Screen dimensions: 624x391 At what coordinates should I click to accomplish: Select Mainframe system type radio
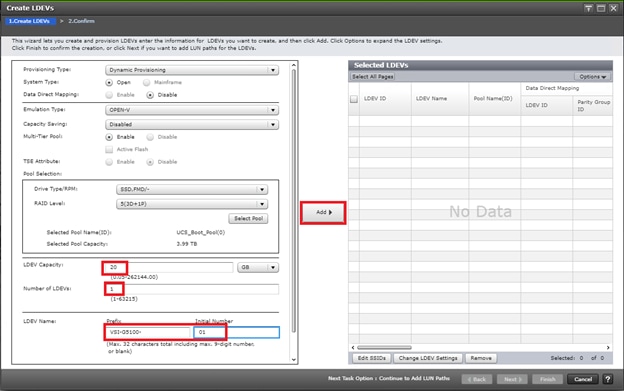point(146,82)
